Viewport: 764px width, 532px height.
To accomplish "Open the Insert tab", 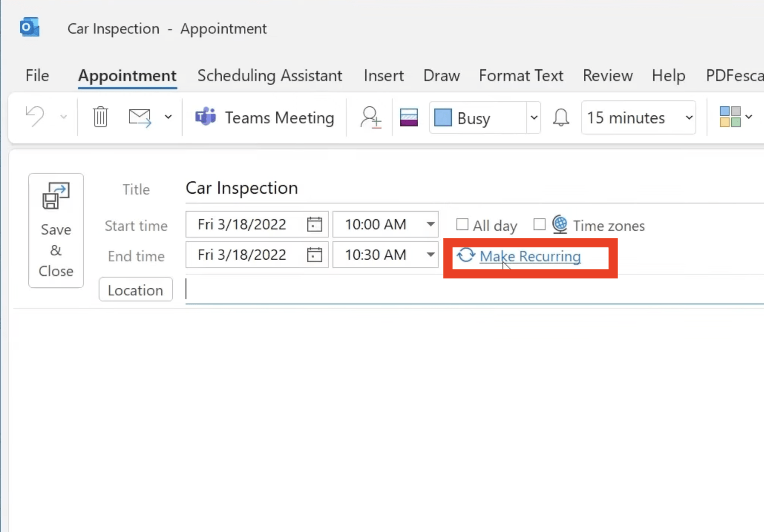I will point(383,76).
